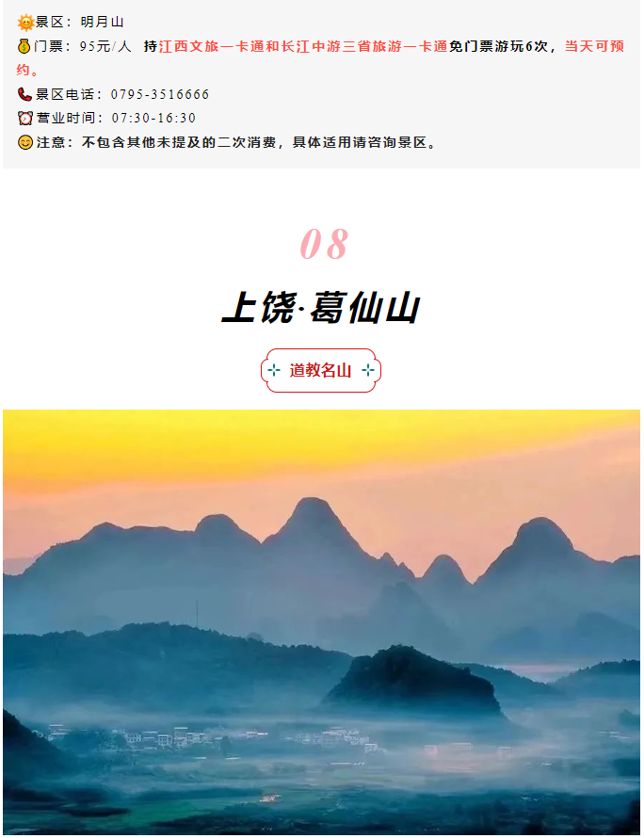Click the red 长江中游三省旅游一卡通 text
644x838 pixels.
[x=364, y=46]
